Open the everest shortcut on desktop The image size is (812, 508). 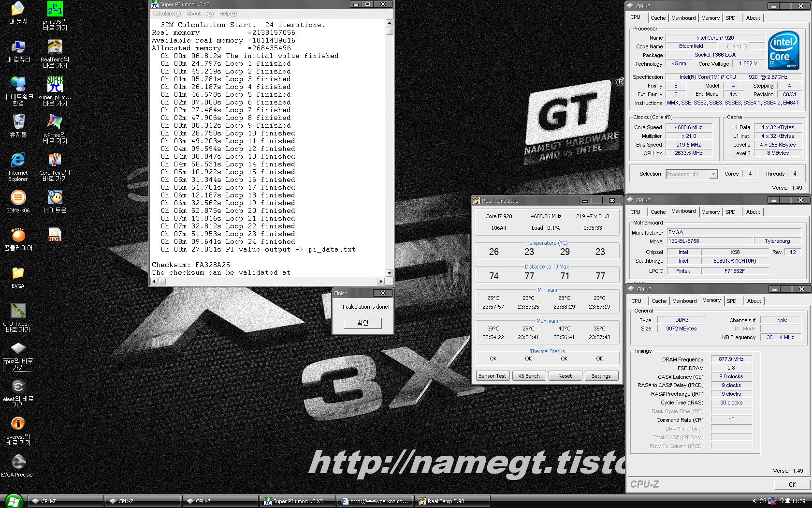[x=18, y=431]
